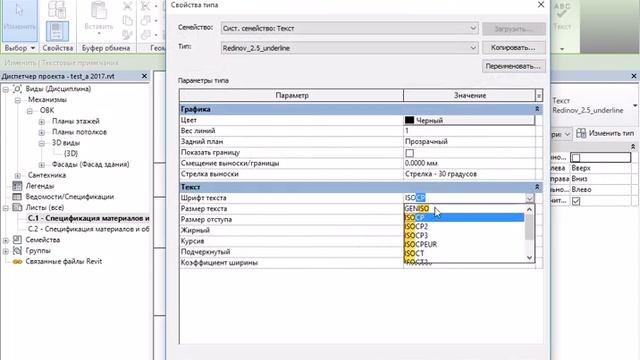Select the Механизмы tree item

[47, 100]
